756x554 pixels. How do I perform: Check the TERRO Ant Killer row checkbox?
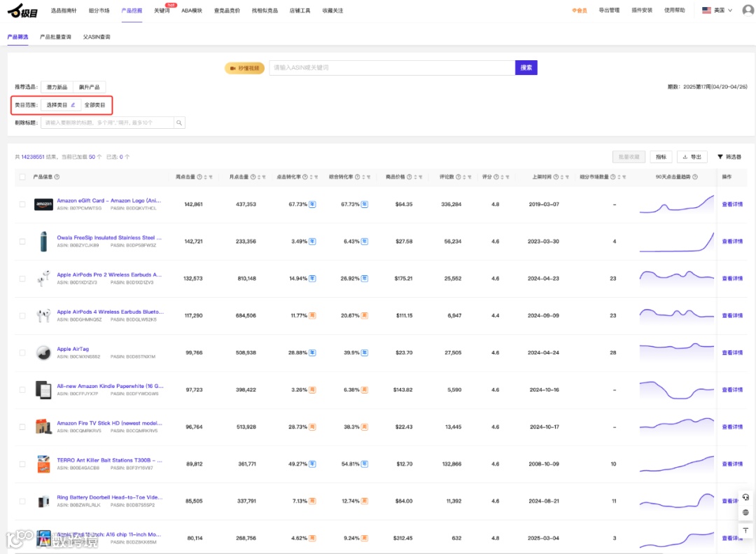[22, 464]
